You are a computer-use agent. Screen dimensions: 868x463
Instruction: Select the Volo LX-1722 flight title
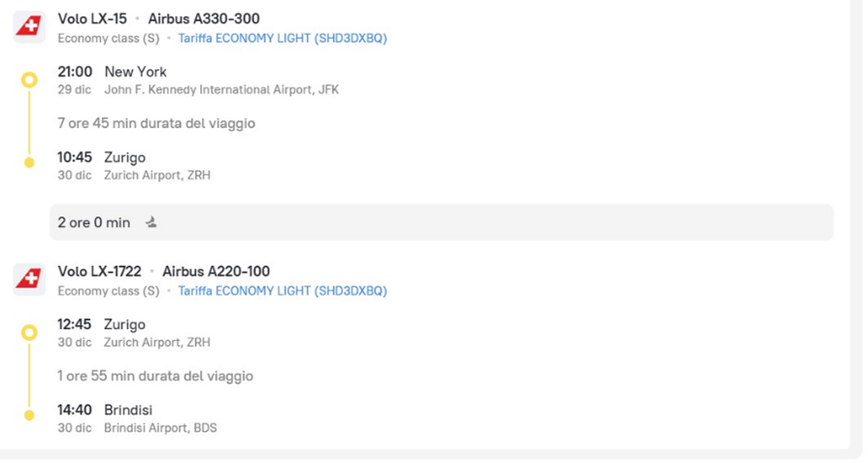tap(99, 271)
